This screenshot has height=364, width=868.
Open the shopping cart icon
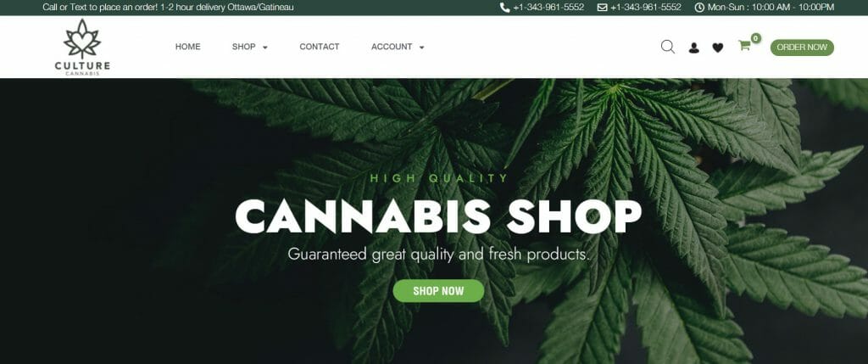[x=744, y=46]
